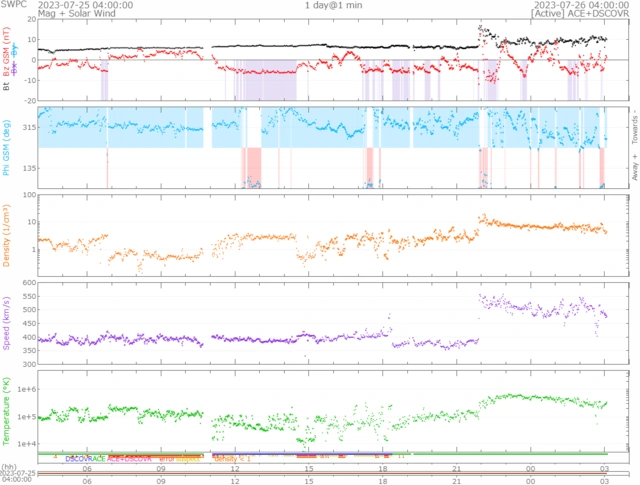This screenshot has height=485, width=640.
Task: Click the 1 day@1 min time span label
Action: (x=333, y=5)
